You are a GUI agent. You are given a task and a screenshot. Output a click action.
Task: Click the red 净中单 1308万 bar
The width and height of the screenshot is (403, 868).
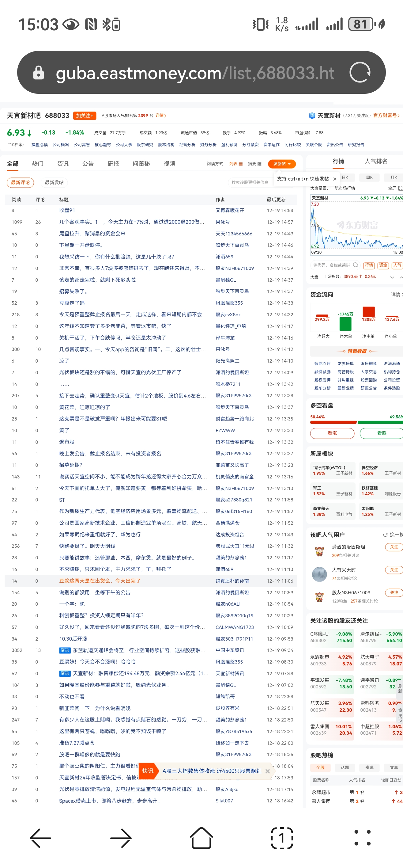click(368, 311)
